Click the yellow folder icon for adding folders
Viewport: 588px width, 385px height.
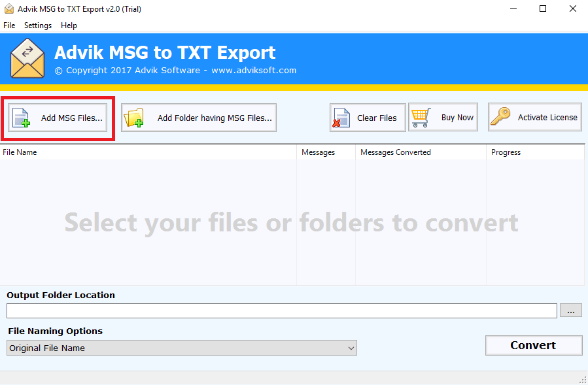pos(133,118)
